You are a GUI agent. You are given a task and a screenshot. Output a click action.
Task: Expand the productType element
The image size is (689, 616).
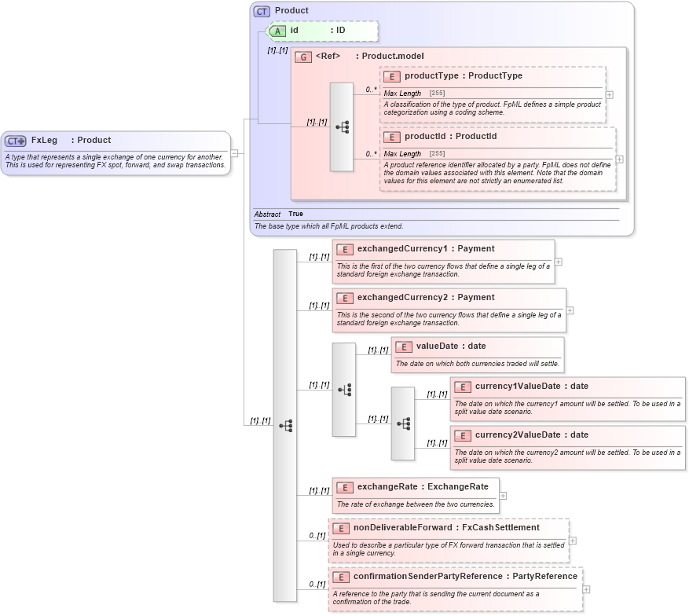pos(610,95)
